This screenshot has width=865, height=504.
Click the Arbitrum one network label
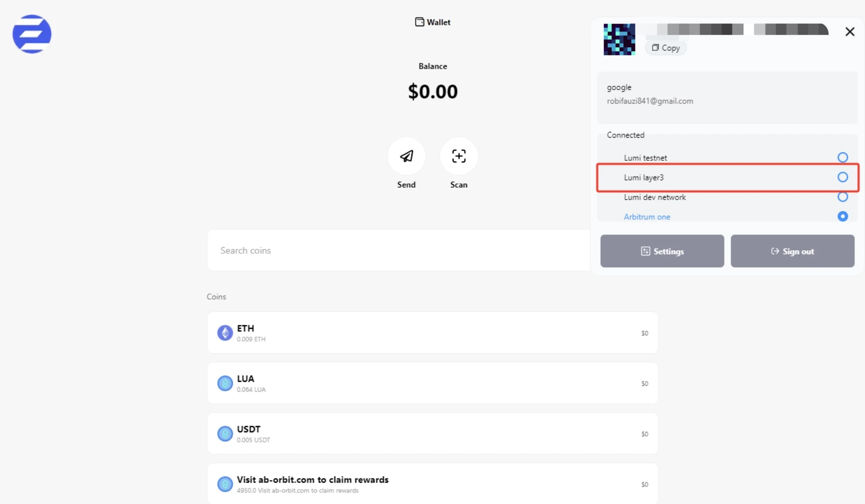(x=647, y=217)
